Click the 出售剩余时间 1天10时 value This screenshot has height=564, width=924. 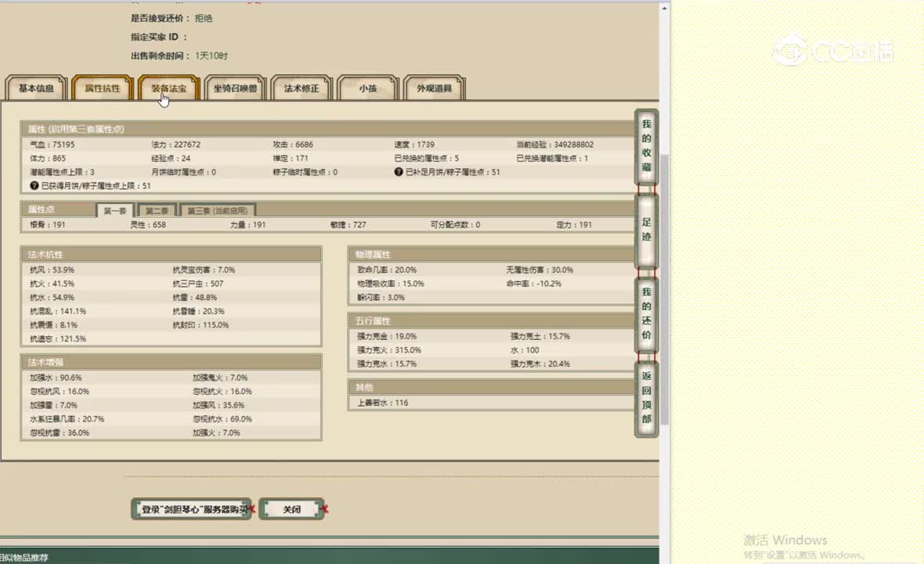pos(211,56)
